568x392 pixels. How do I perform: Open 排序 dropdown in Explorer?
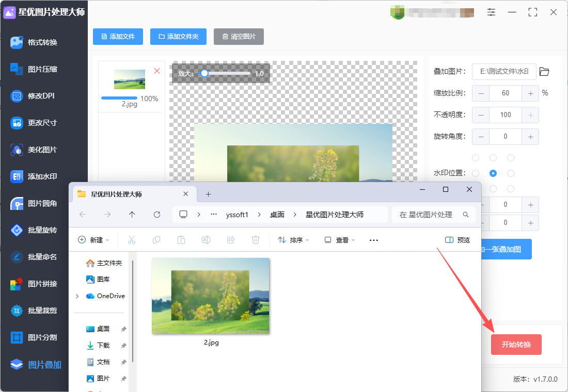click(293, 240)
